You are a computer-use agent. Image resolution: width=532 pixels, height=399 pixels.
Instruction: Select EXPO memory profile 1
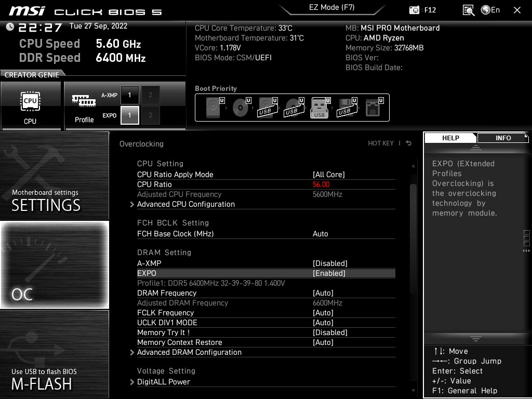coord(129,115)
